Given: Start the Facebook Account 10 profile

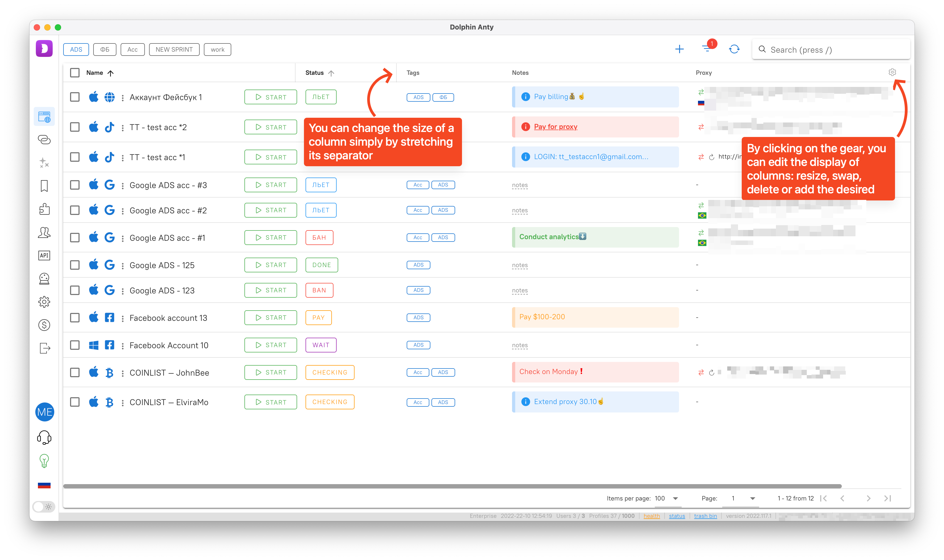Looking at the screenshot, I should tap(271, 345).
